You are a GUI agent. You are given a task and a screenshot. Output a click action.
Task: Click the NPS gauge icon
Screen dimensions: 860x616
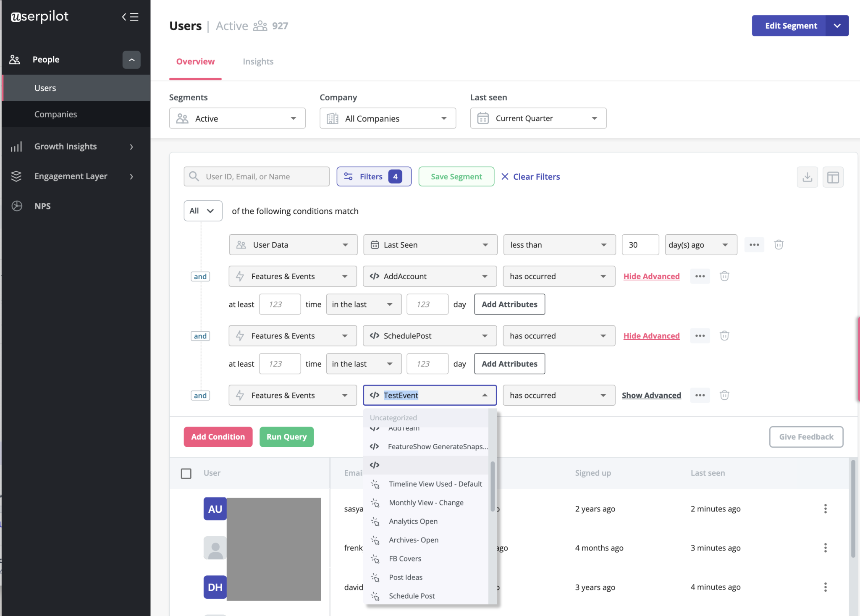[16, 206]
